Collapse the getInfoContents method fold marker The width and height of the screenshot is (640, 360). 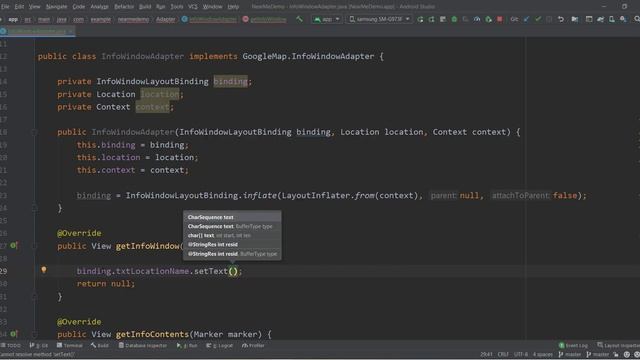[x=35, y=334]
